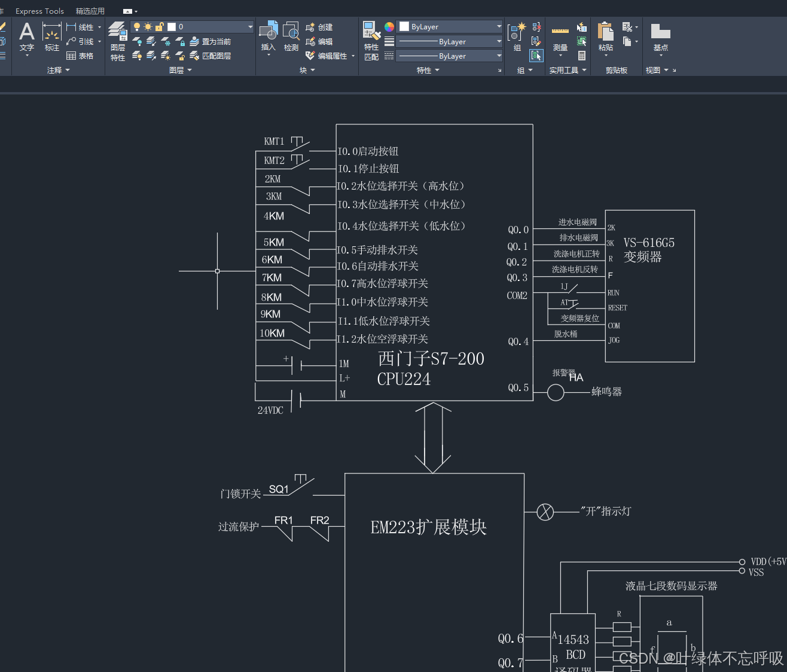The width and height of the screenshot is (787, 672).
Task: Expand the 特性 panel
Action: (428, 70)
